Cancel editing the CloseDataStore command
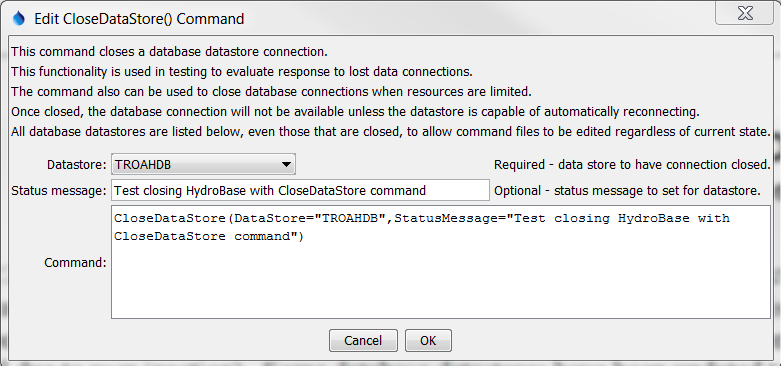This screenshot has width=781, height=366. point(363,341)
